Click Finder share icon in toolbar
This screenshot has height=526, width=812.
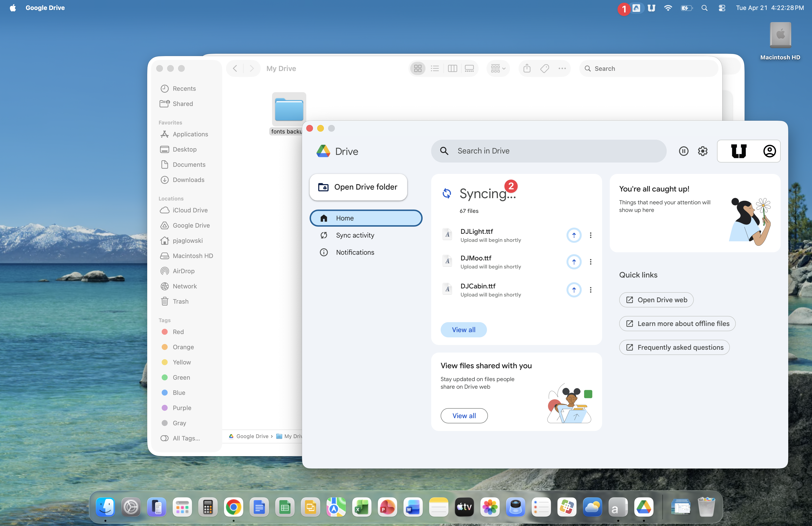(x=527, y=69)
